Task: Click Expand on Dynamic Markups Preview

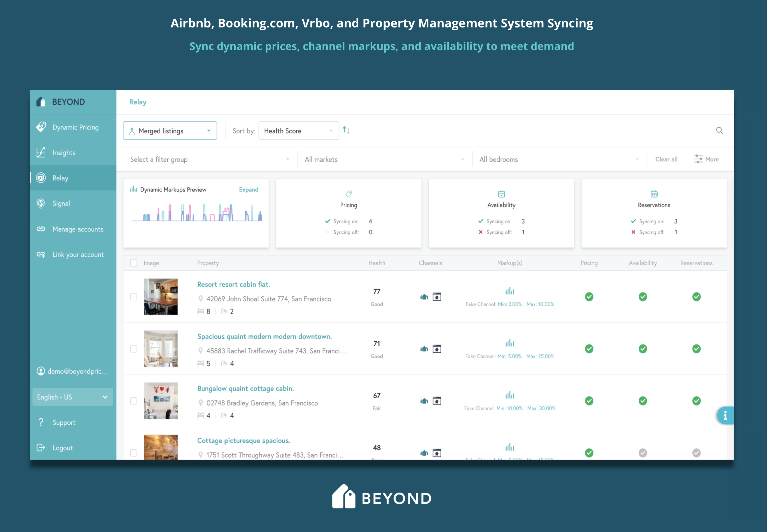Action: 248,190
